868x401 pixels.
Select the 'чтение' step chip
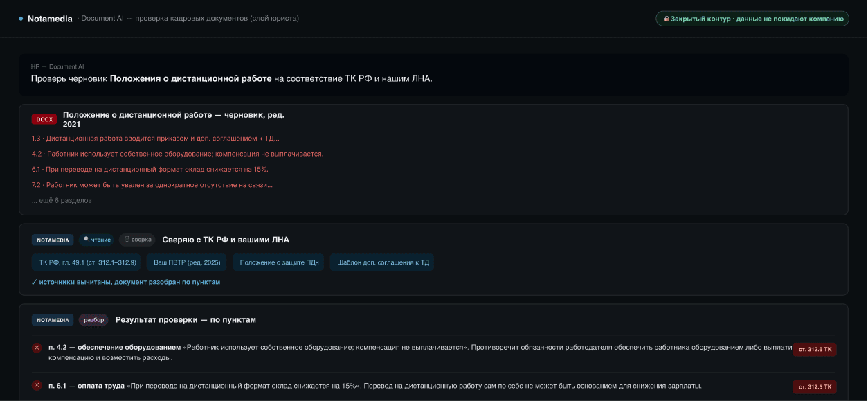(97, 240)
